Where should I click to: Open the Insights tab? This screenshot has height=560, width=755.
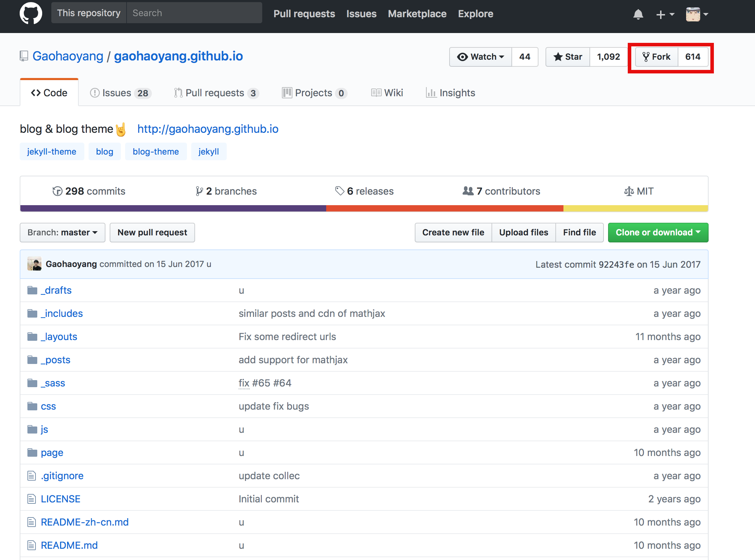[451, 93]
